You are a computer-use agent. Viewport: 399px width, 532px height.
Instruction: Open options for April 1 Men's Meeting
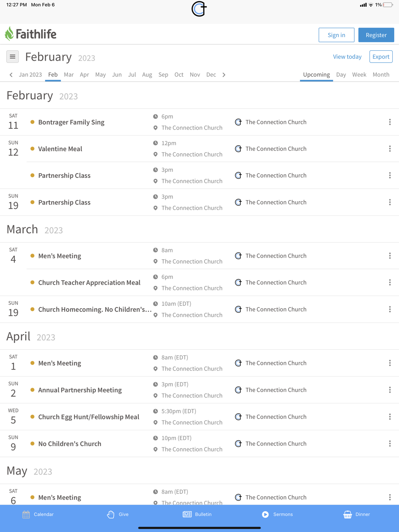(x=390, y=363)
